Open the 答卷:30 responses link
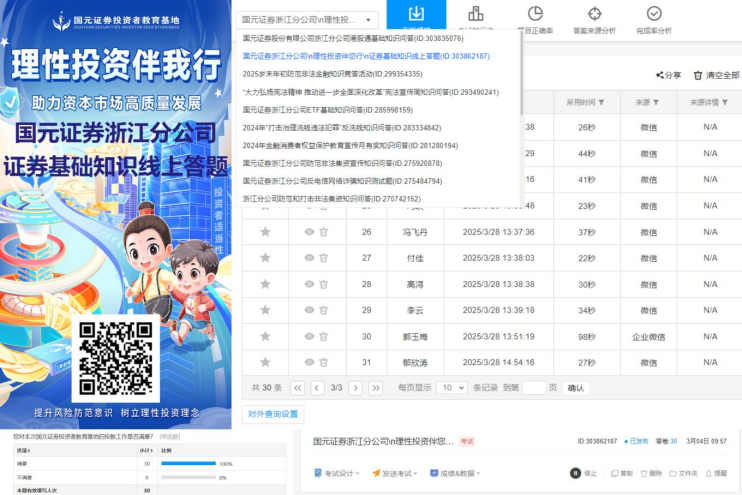Image resolution: width=742 pixels, height=495 pixels. coord(666,441)
